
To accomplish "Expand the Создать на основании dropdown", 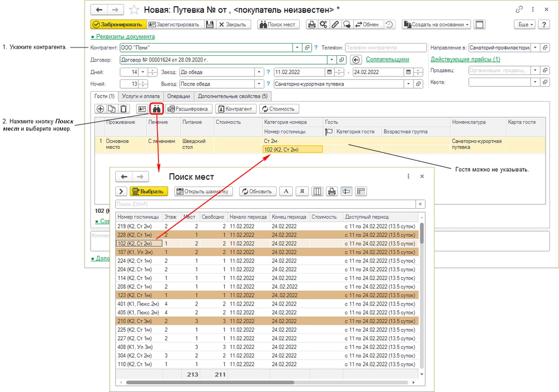I will coord(467,25).
